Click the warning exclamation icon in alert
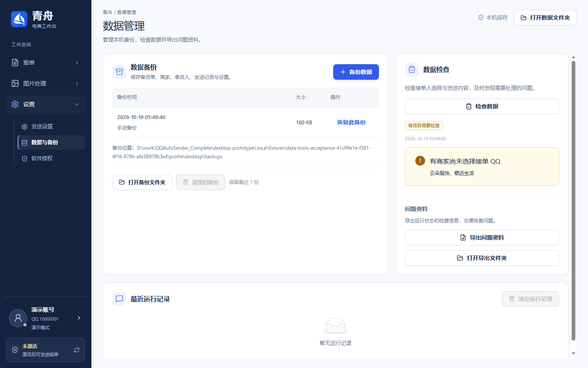 [420, 161]
